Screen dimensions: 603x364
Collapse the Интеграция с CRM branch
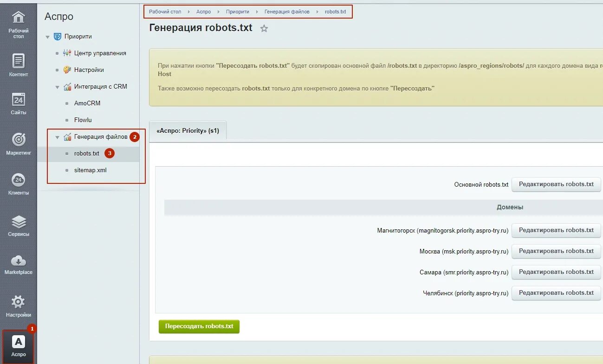tap(57, 86)
